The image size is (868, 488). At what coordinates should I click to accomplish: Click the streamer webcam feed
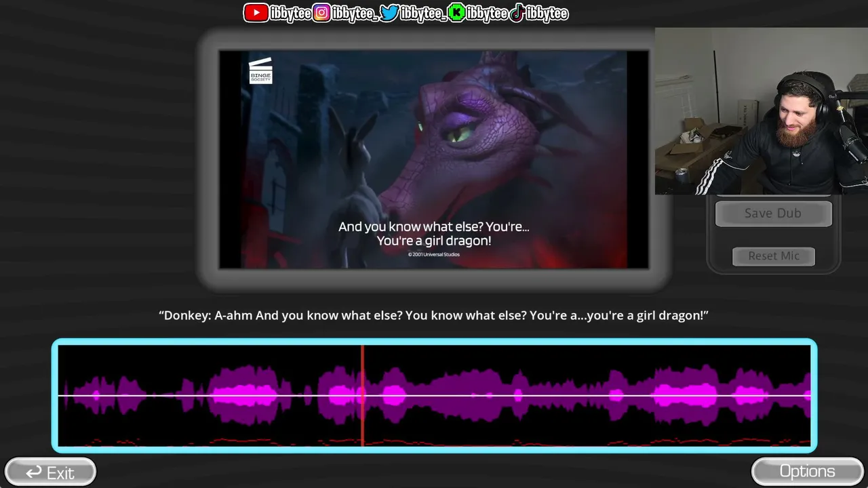coord(762,111)
